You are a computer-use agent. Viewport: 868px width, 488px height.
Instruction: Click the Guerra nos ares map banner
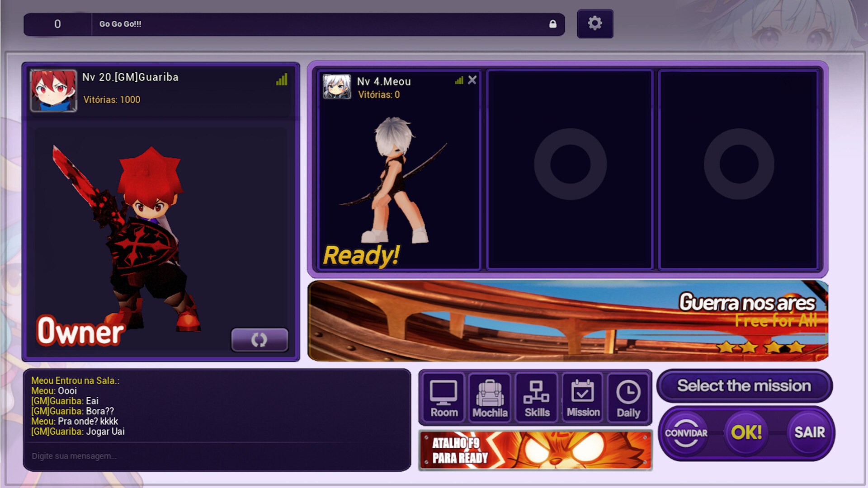click(567, 321)
